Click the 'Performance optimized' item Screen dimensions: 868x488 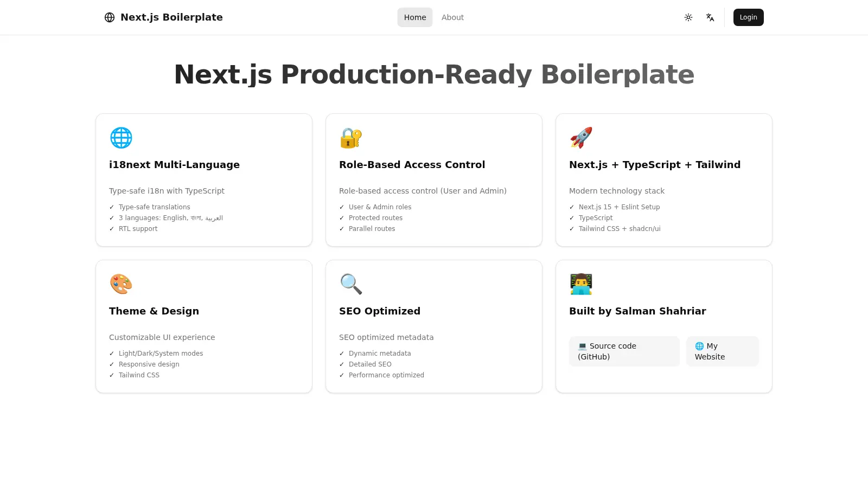[x=386, y=375]
